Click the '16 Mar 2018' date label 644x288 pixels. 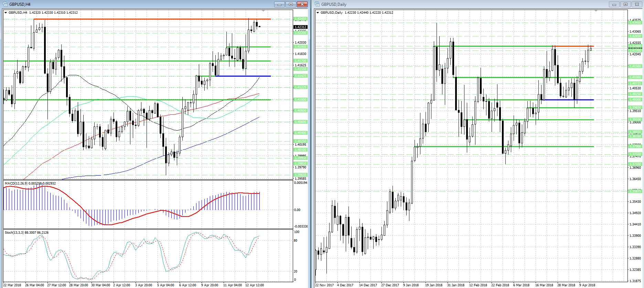(x=544, y=285)
